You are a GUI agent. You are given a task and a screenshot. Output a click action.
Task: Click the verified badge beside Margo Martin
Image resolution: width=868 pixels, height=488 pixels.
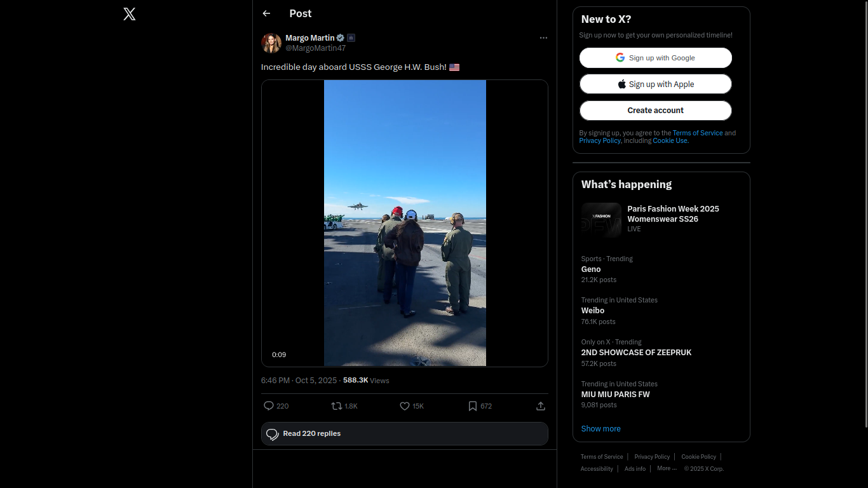click(341, 38)
